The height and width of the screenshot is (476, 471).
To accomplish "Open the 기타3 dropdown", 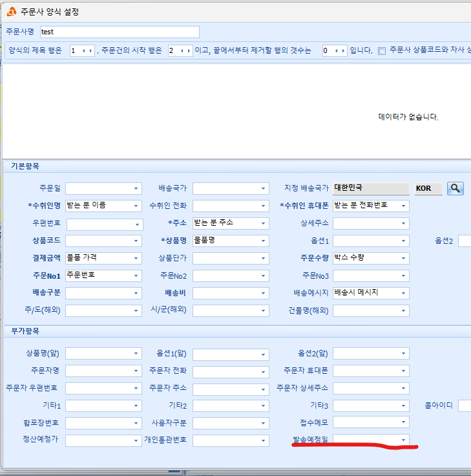I will tap(403, 406).
